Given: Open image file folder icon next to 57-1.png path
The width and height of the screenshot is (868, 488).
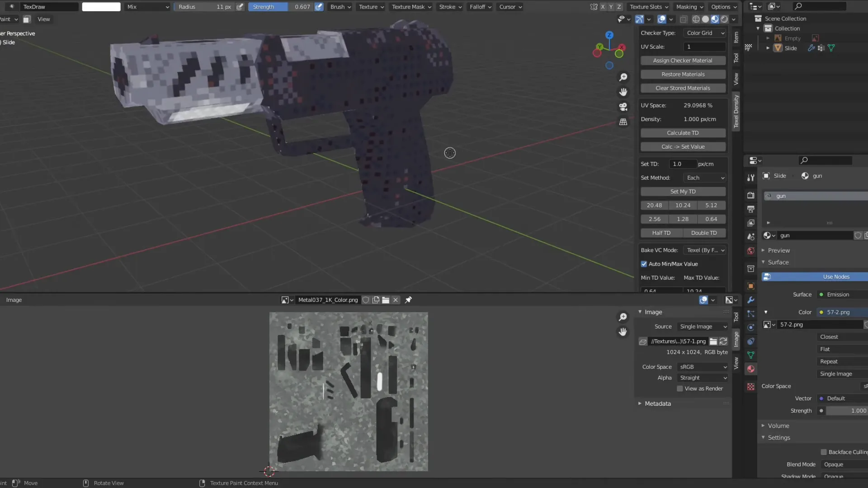Looking at the screenshot, I should (713, 342).
